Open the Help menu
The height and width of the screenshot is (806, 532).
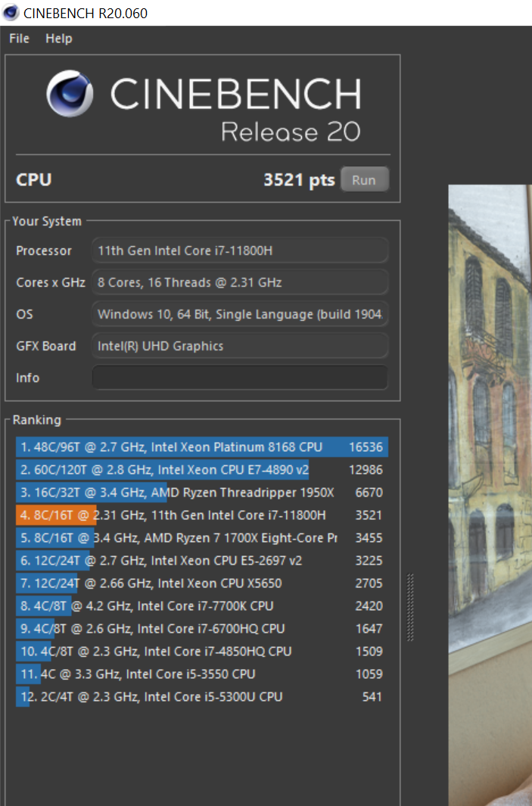coord(58,39)
